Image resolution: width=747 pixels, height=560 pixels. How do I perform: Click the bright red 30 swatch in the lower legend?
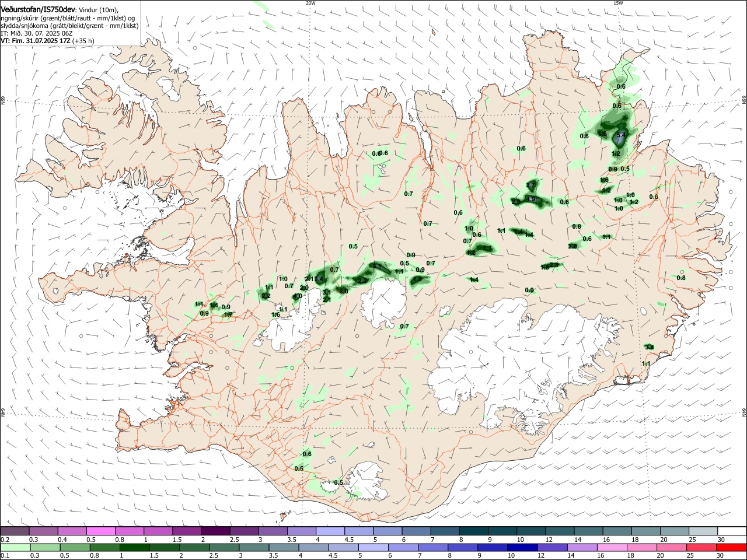(731, 548)
